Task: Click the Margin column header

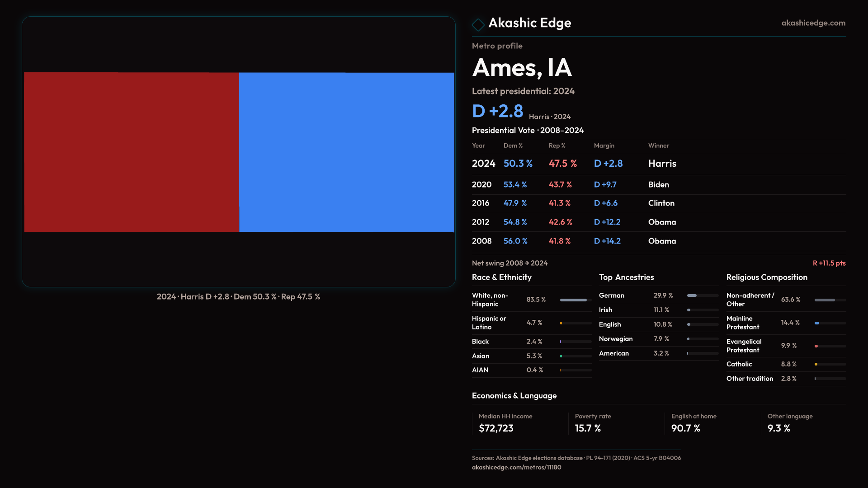Action: [604, 145]
